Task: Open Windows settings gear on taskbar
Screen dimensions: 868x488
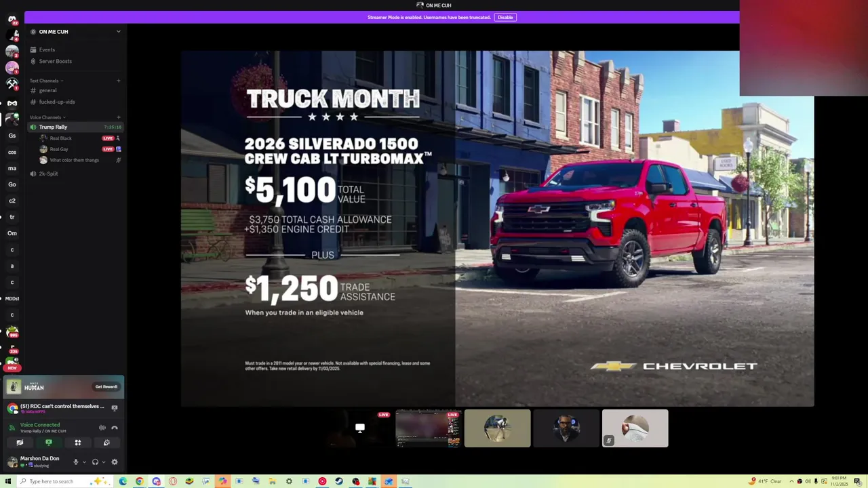Action: 289,481
